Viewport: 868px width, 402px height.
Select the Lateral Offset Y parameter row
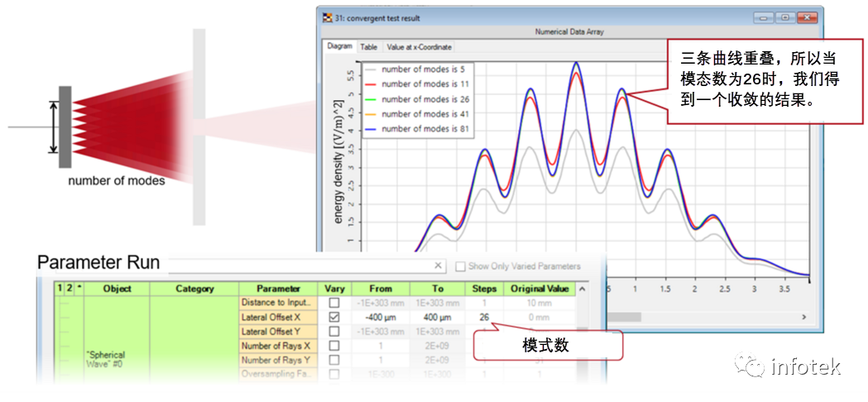click(x=278, y=332)
